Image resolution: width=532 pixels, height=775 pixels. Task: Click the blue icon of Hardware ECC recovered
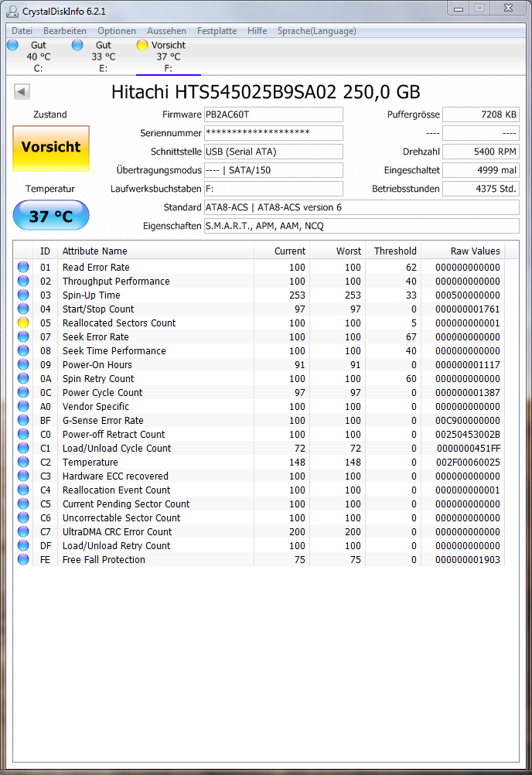click(x=23, y=476)
